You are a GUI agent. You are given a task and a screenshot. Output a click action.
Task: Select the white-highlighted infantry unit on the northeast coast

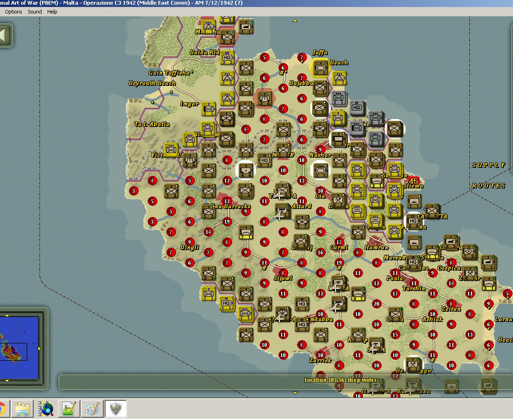(x=395, y=128)
